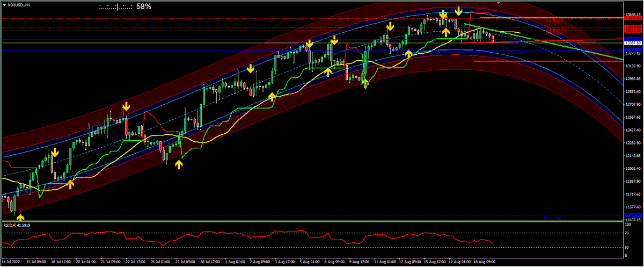The width and height of the screenshot is (644, 267).
Task: Click the blue 13304.60 price tag
Action: [633, 50]
